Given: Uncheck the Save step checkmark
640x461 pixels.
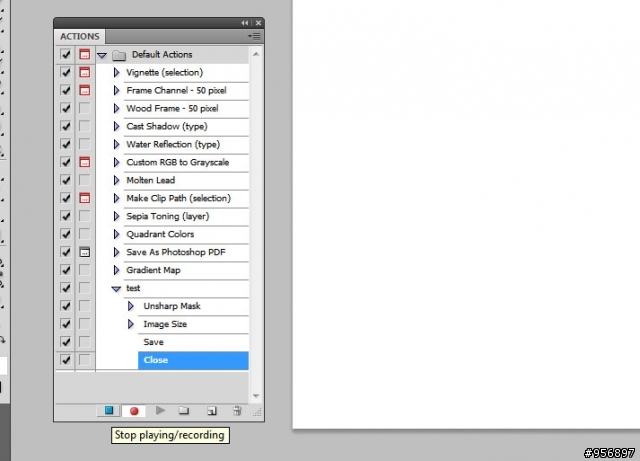Looking at the screenshot, I should (x=65, y=342).
